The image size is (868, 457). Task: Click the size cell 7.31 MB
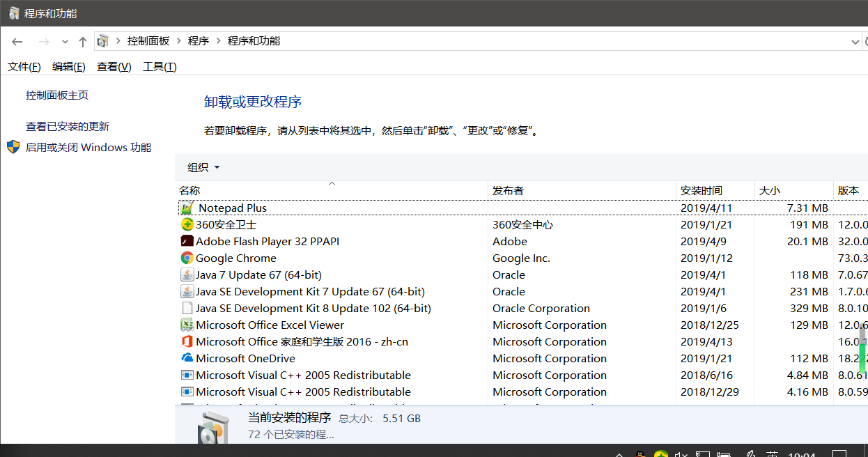point(807,208)
